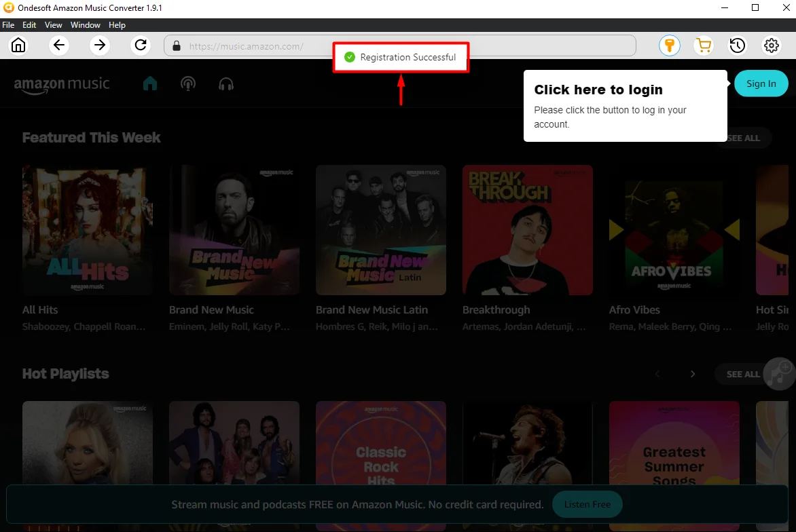
Task: Click the All Hits title link
Action: (40, 310)
